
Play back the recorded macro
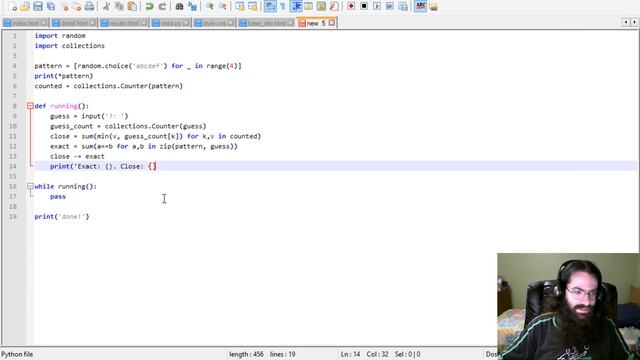point(377,6)
